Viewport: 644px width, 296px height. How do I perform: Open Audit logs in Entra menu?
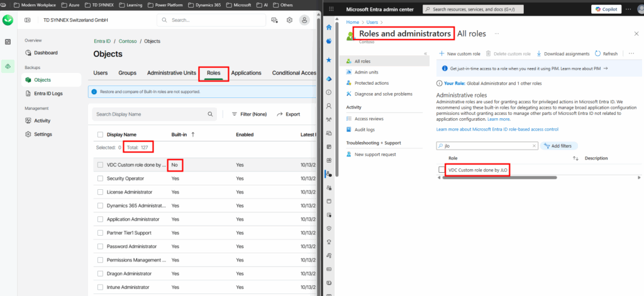pyautogui.click(x=364, y=129)
